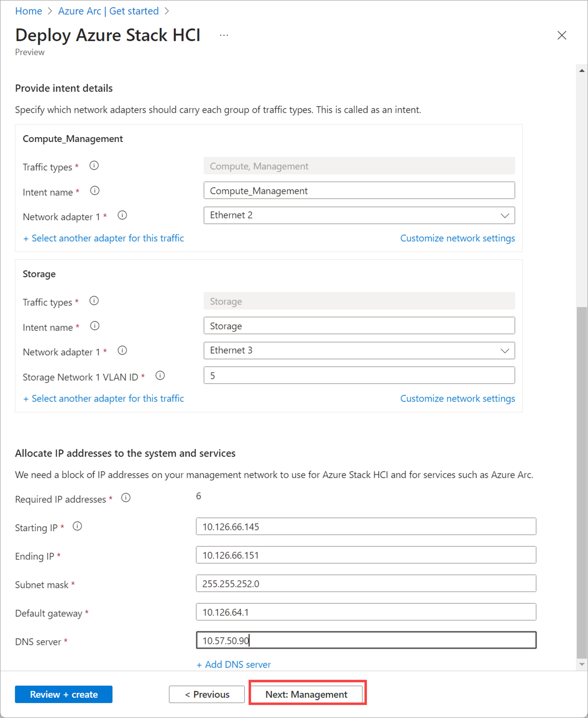Click the Default gateway input field
This screenshot has width=588, height=718.
(x=366, y=612)
